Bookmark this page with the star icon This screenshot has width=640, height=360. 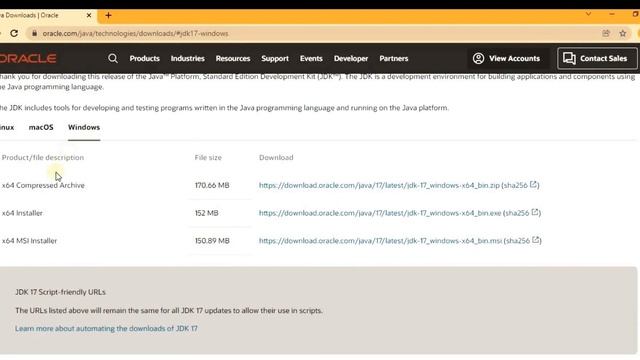coord(622,33)
